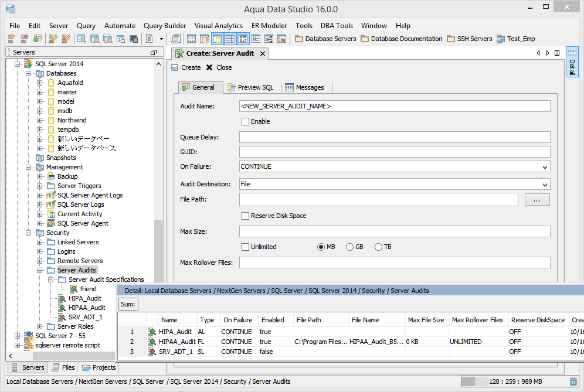Image resolution: width=584 pixels, height=392 pixels.
Task: Click the restore icon of Servers panel
Action: [154, 53]
